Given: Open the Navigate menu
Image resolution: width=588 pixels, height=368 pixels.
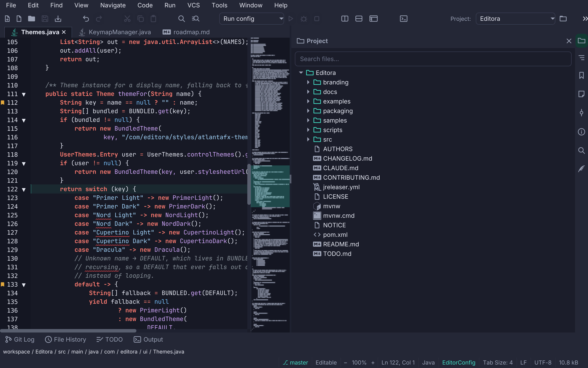Looking at the screenshot, I should 113,5.
